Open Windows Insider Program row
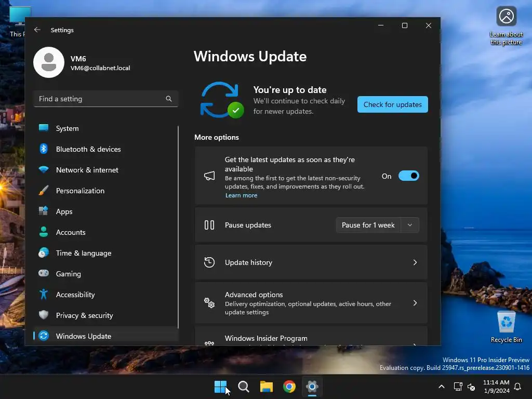Viewport: 532px width, 399px height. tap(311, 337)
